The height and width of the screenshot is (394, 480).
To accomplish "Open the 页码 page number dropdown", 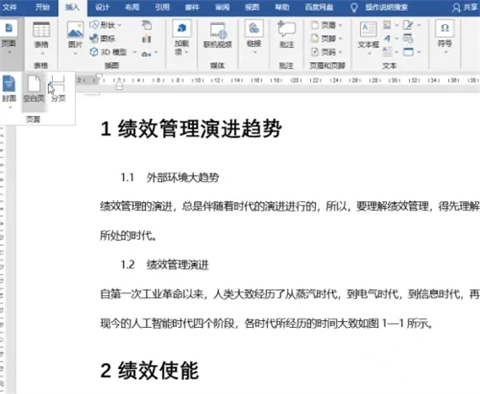I will pyautogui.click(x=327, y=52).
